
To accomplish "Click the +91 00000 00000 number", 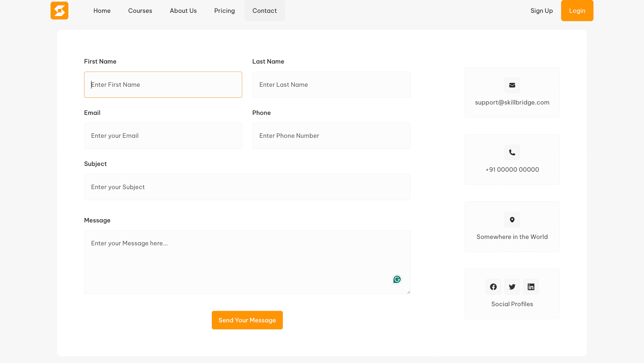I will point(512,170).
